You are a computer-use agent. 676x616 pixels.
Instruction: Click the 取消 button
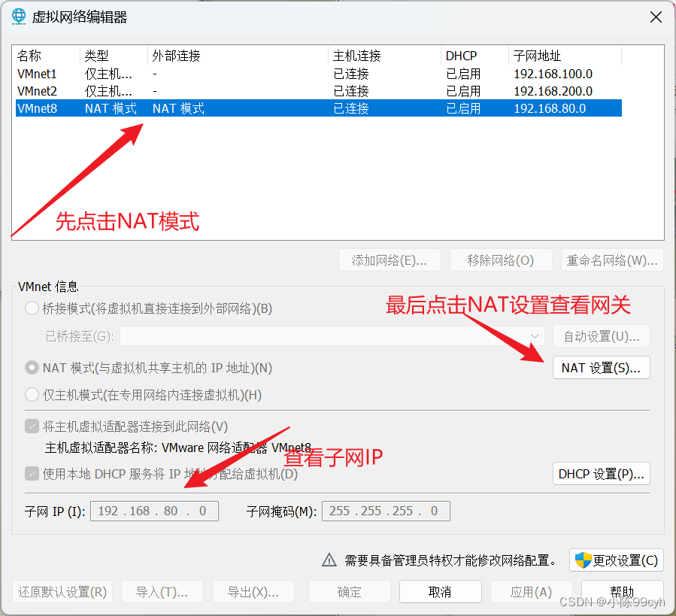click(440, 591)
